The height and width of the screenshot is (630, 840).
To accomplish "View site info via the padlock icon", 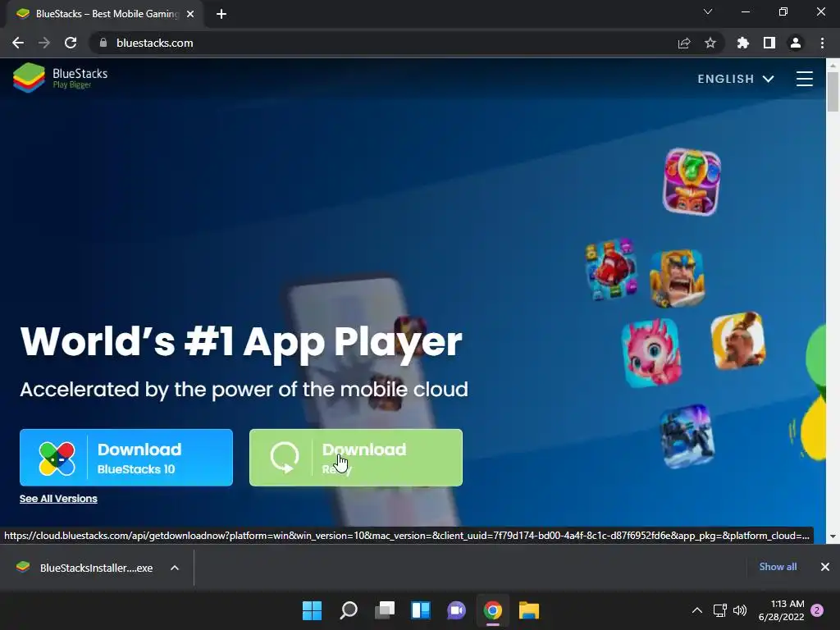I will (103, 43).
